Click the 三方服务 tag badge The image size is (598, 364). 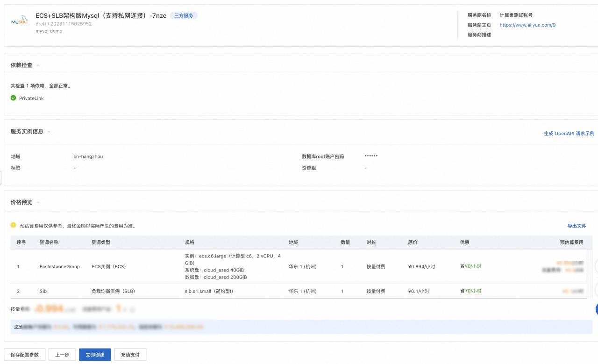click(x=184, y=15)
